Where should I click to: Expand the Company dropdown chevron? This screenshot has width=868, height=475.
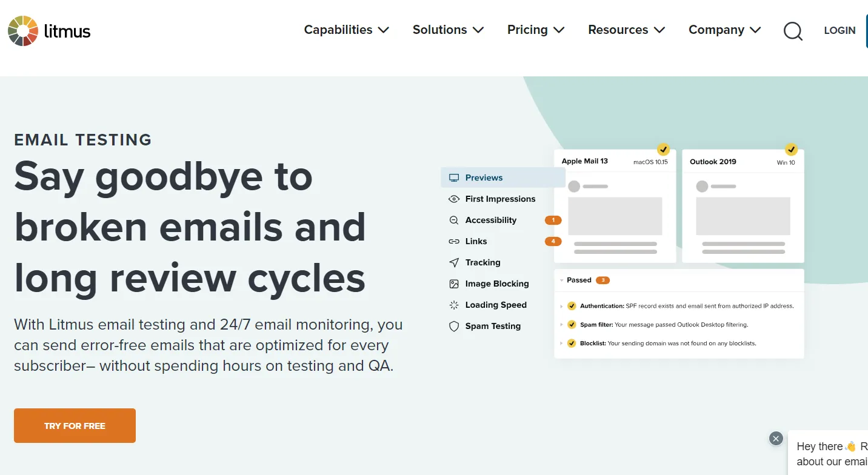pos(755,30)
